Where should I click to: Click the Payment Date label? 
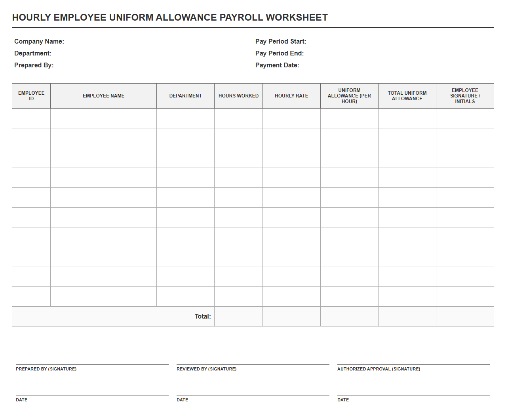coord(277,65)
